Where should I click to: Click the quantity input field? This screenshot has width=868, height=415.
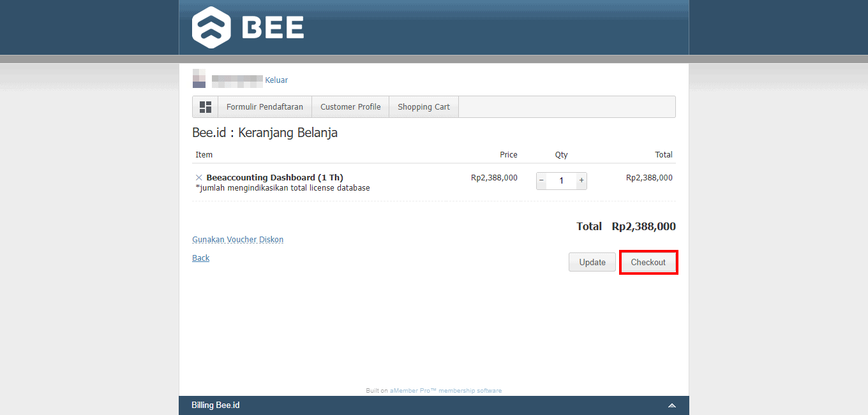pos(562,180)
